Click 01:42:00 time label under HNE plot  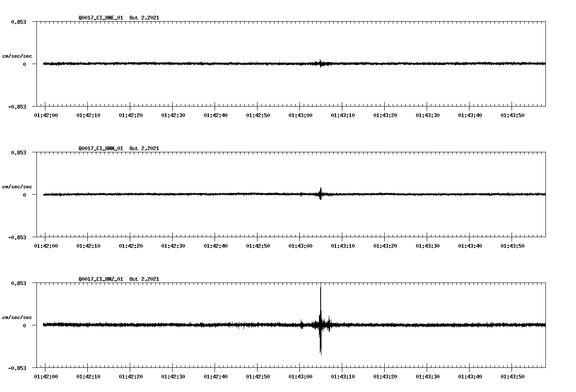point(46,115)
